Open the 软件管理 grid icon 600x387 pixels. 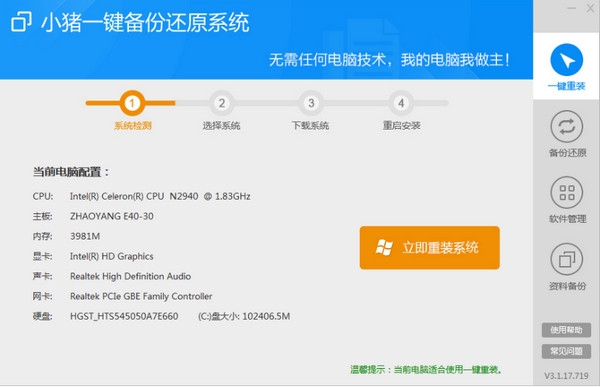[x=566, y=193]
